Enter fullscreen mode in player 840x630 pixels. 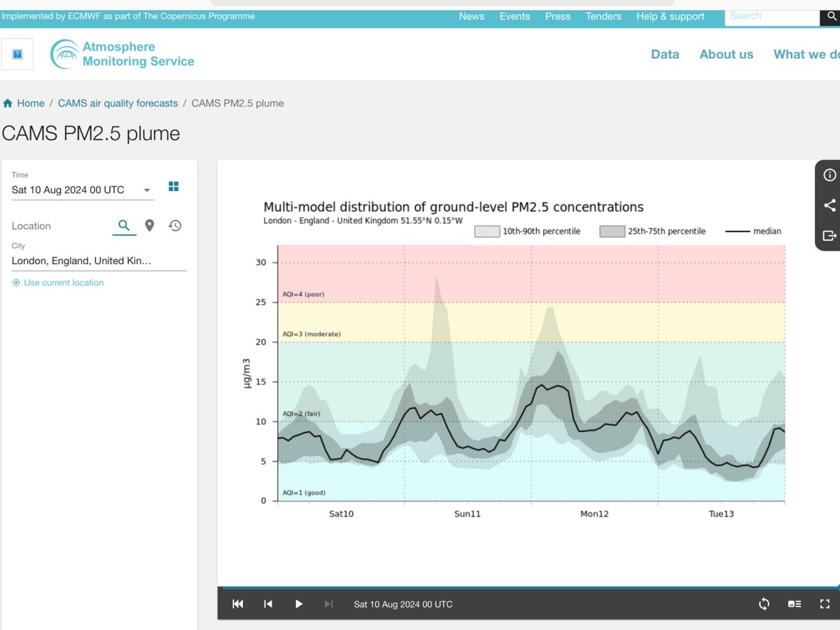[825, 604]
